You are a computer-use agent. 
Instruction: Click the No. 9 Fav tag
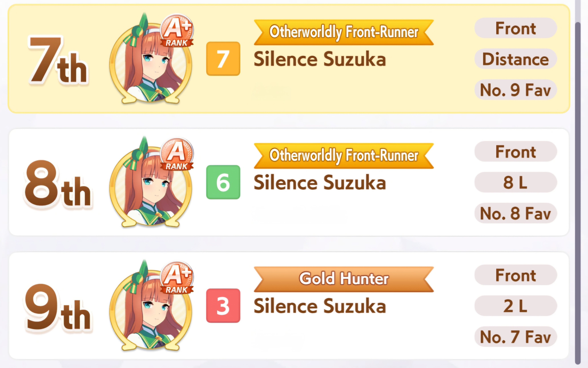click(515, 90)
